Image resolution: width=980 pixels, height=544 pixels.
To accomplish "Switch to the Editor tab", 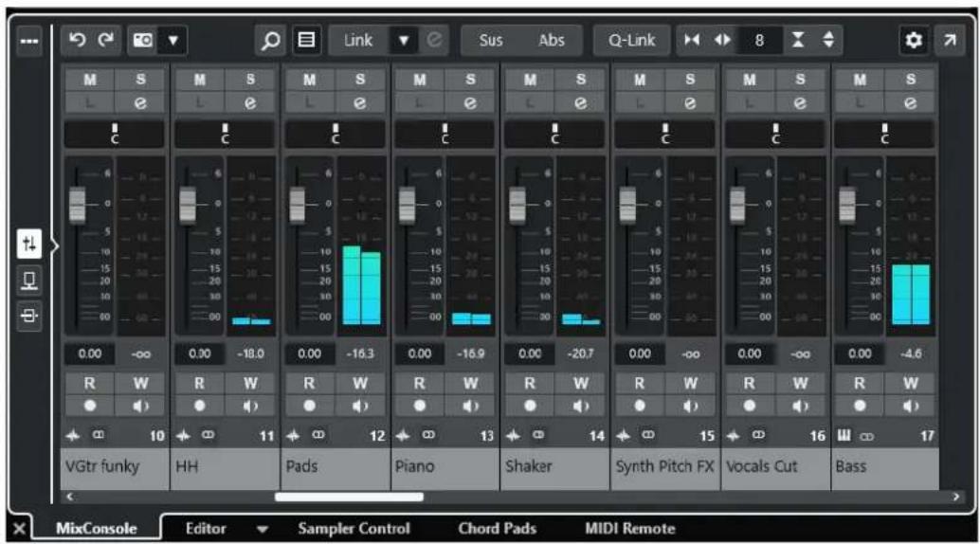I will pyautogui.click(x=206, y=529).
